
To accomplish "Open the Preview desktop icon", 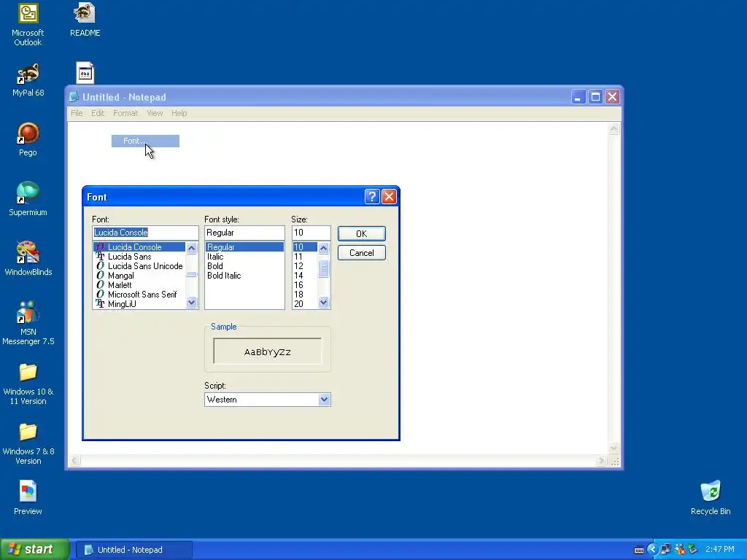I will 28,497.
